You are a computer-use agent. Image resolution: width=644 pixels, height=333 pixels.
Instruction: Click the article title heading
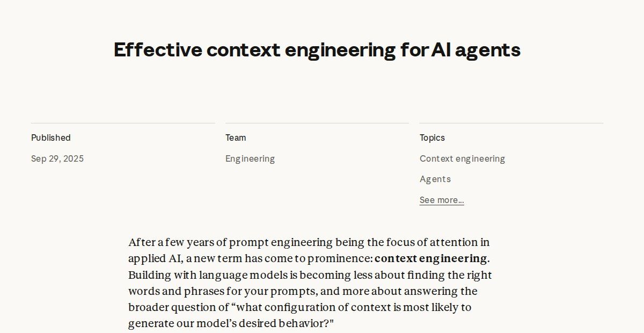317,50
